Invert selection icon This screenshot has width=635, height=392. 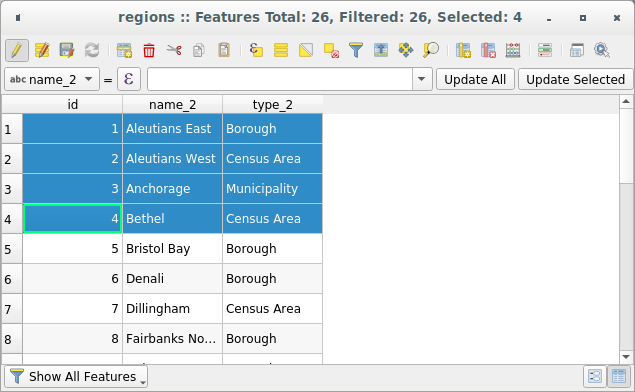306,51
